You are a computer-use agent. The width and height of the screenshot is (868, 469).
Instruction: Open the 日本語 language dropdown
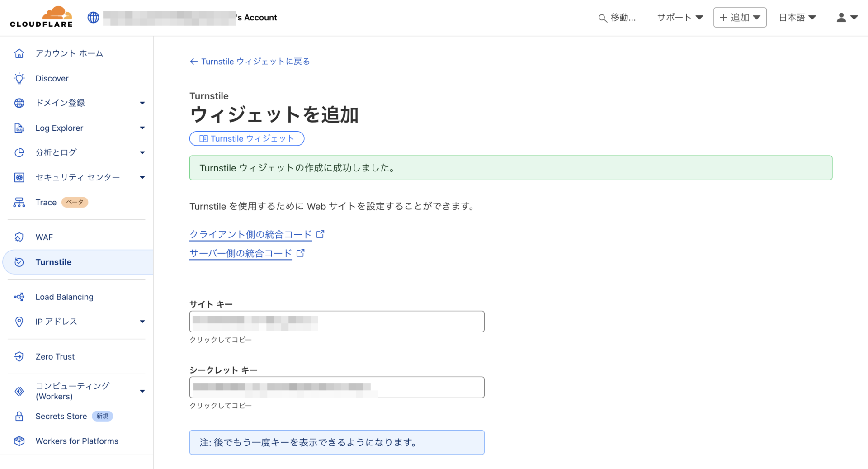[797, 18]
